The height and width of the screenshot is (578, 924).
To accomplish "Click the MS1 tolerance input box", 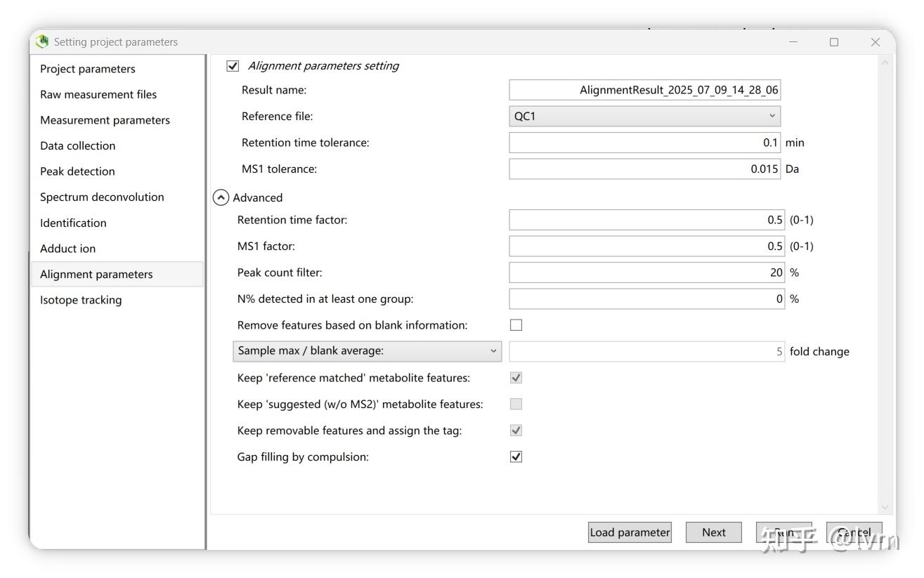I will coord(644,169).
